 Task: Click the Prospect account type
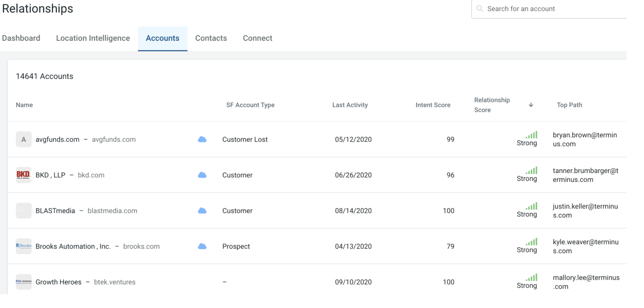(236, 246)
